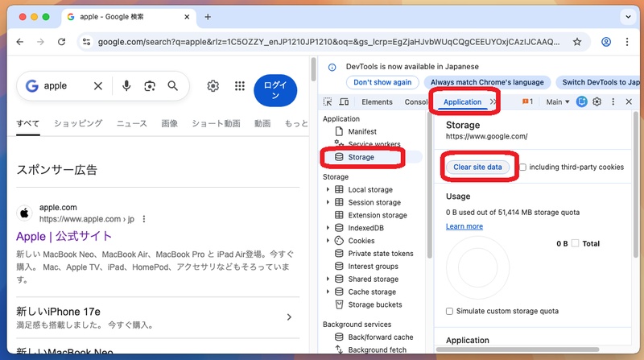644x360 pixels.
Task: Open the browser tab search dropdown
Action: coord(628,17)
